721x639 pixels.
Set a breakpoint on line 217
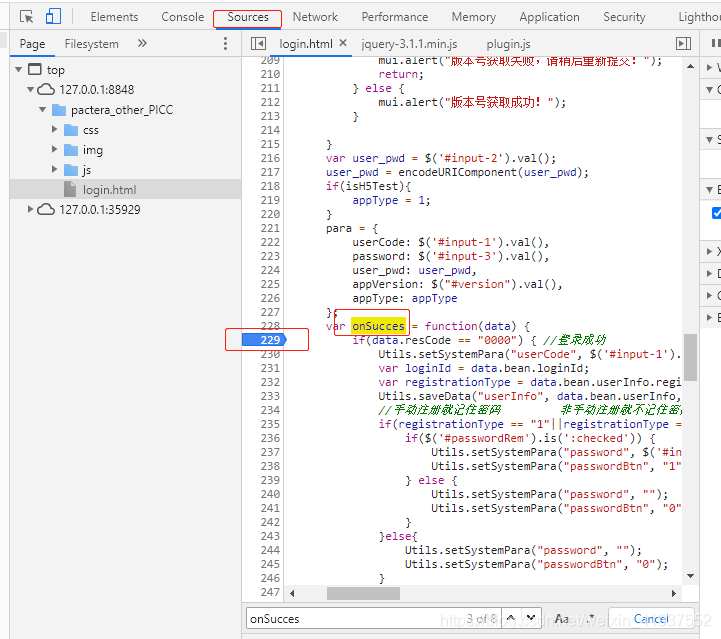coord(270,172)
